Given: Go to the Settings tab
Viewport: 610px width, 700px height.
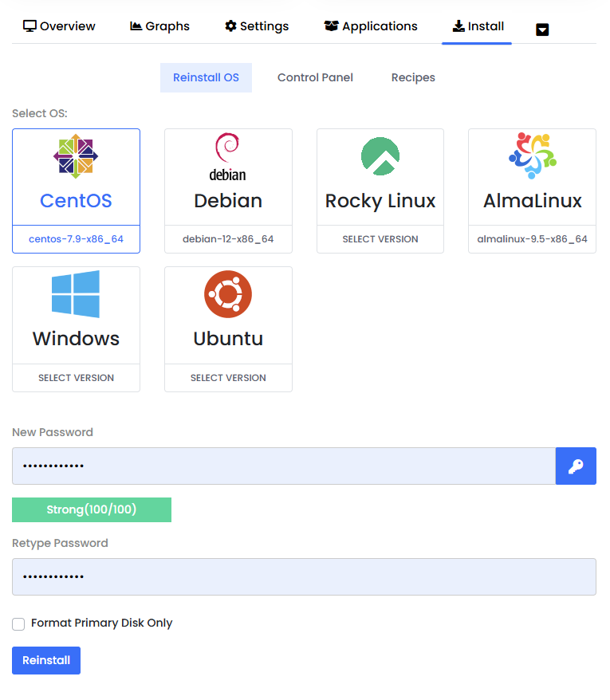Looking at the screenshot, I should click(x=257, y=26).
